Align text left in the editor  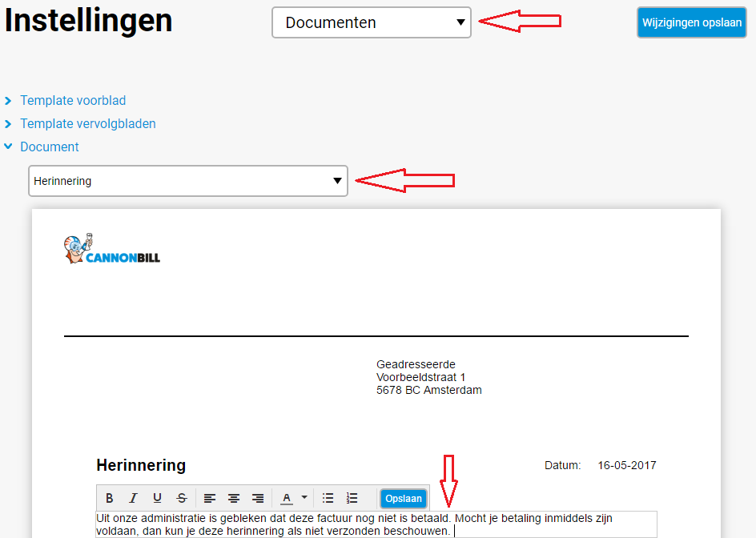210,498
